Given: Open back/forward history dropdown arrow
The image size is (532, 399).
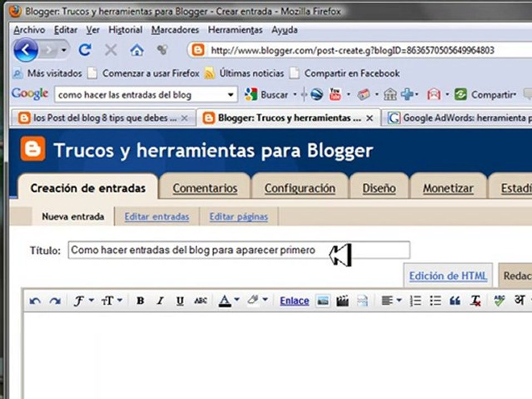Looking at the screenshot, I should pos(63,50).
